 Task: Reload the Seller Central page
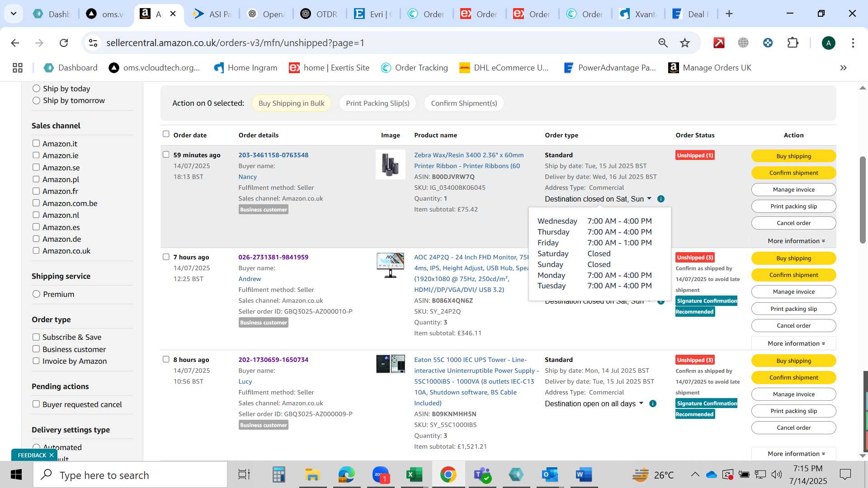64,43
